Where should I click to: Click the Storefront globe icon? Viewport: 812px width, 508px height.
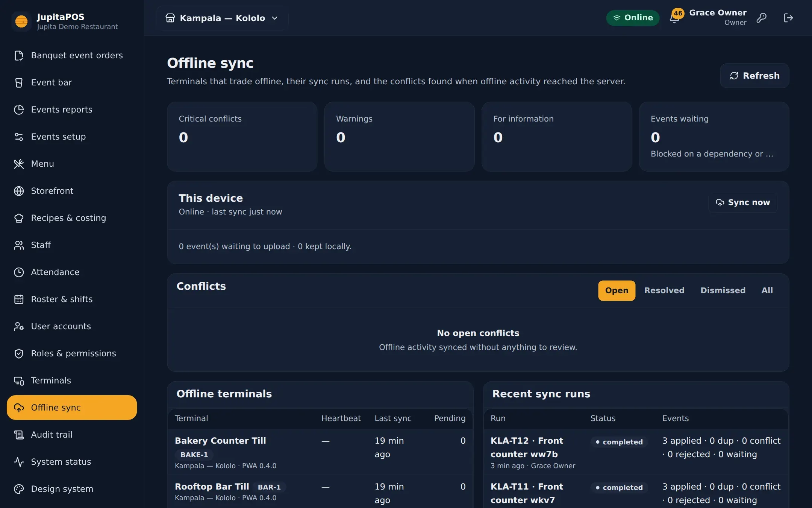pyautogui.click(x=19, y=191)
